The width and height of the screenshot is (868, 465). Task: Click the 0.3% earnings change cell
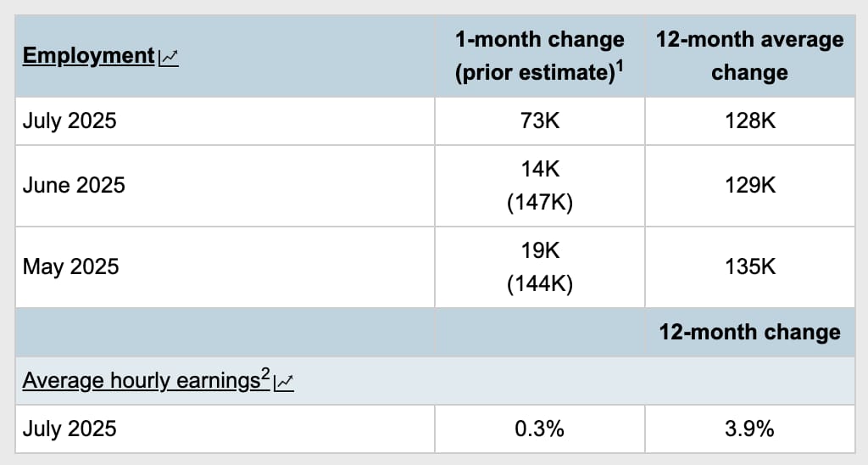(x=540, y=429)
